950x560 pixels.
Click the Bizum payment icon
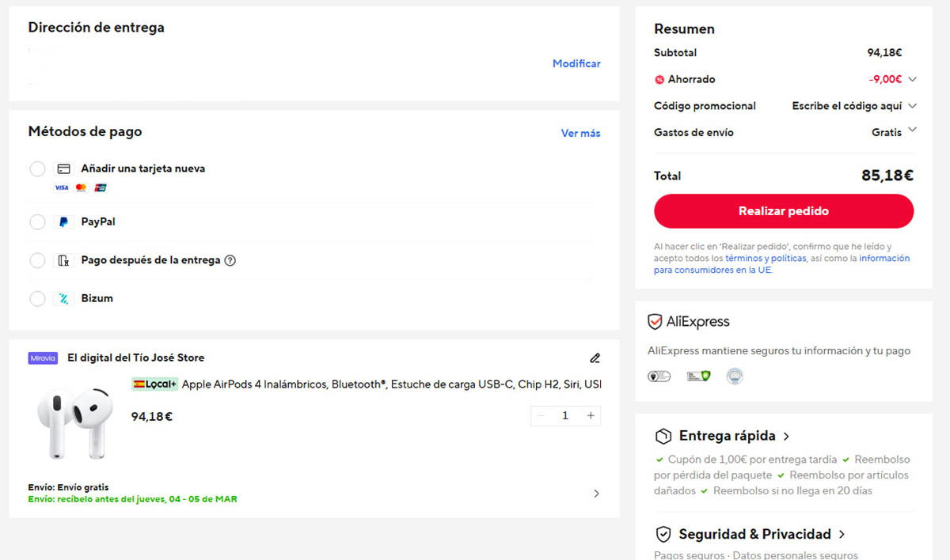pyautogui.click(x=63, y=298)
